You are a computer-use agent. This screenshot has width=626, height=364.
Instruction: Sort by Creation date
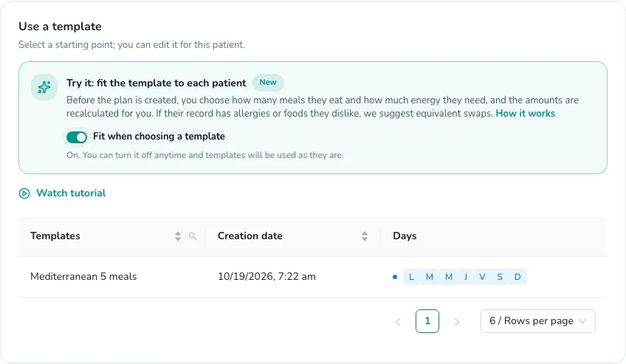tap(365, 236)
